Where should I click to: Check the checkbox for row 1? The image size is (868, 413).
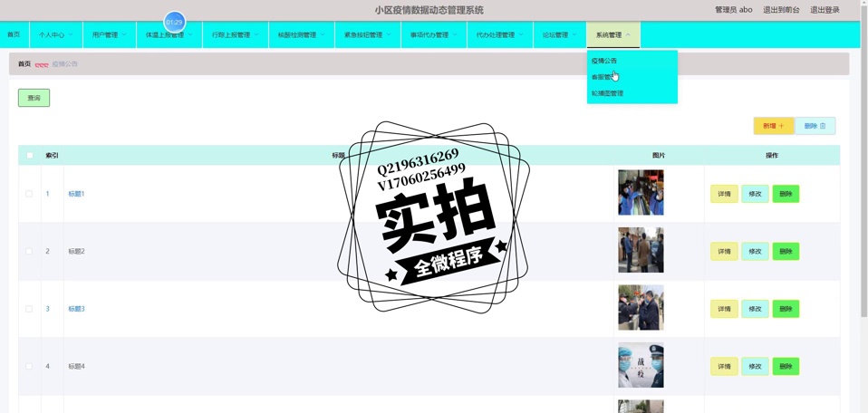[x=29, y=194]
